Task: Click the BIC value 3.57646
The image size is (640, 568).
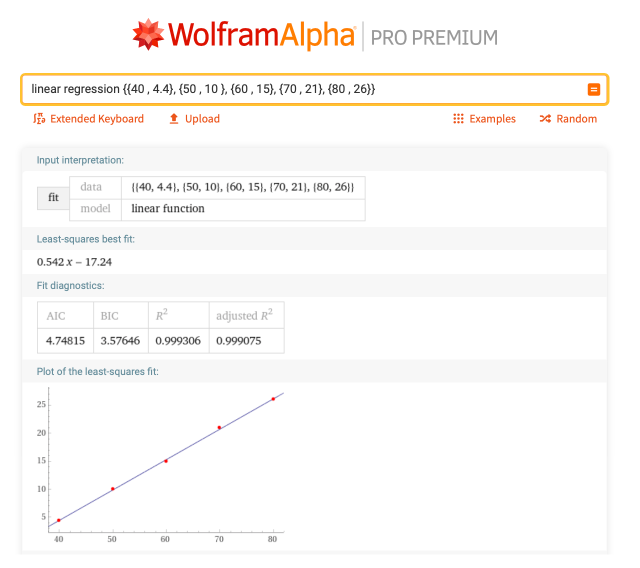Action: (120, 341)
